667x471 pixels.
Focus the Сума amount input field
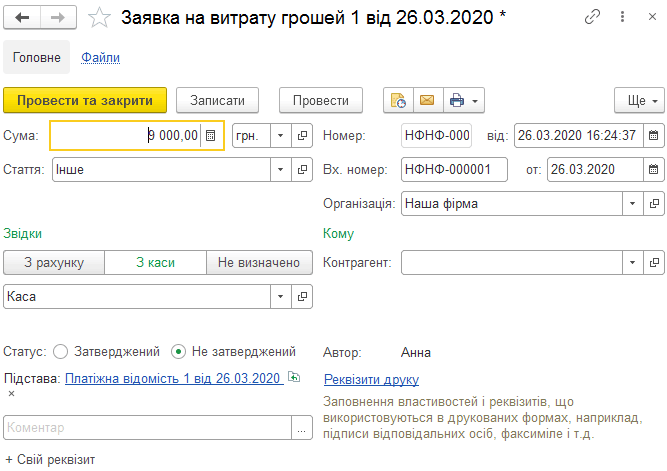[x=127, y=136]
